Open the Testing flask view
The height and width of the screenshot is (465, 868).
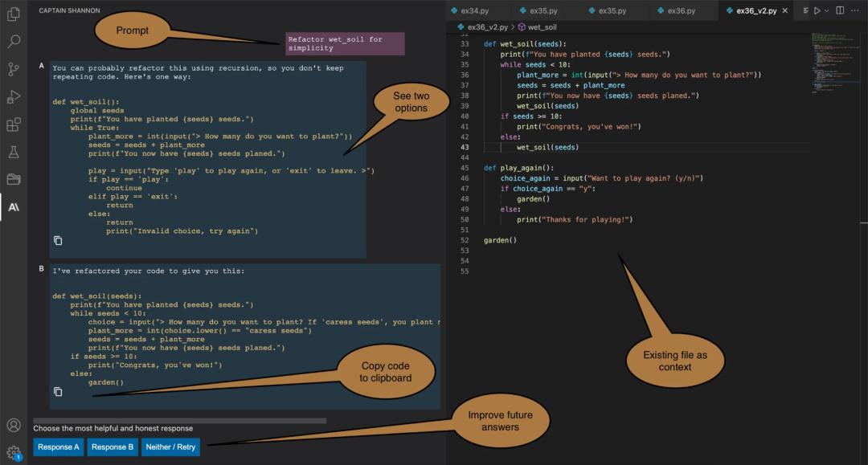14,152
